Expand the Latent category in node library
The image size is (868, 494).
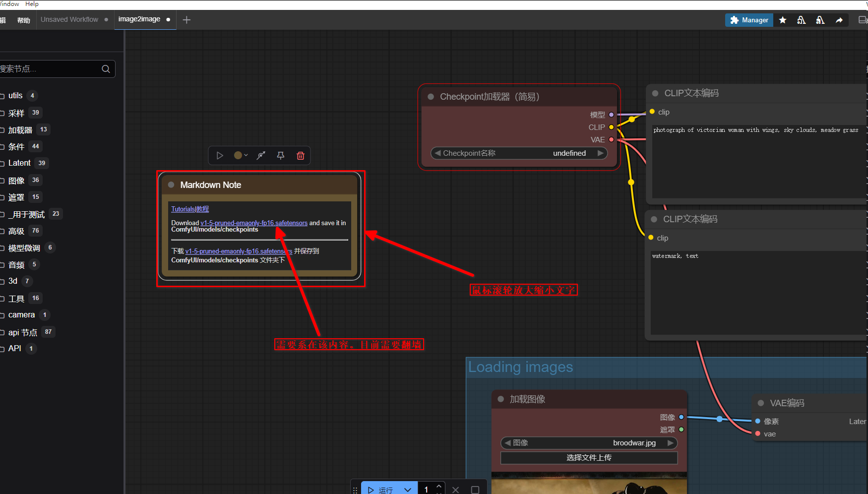[19, 163]
